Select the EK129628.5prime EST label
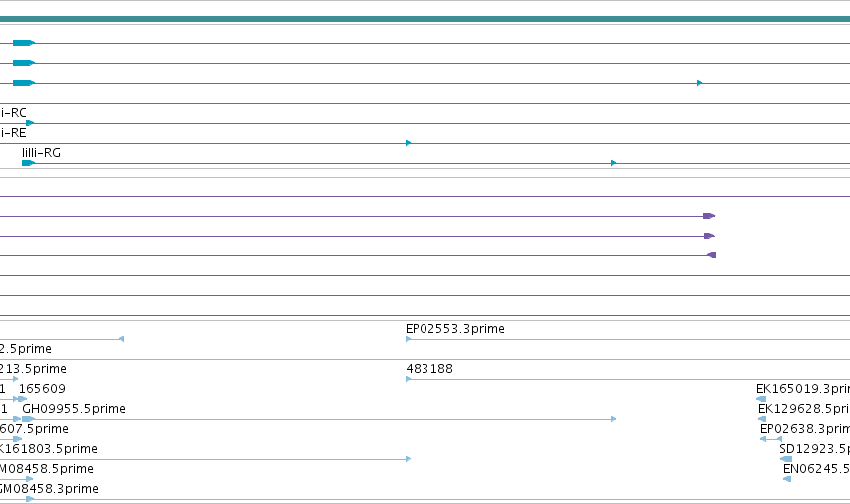The image size is (850, 504). (804, 409)
